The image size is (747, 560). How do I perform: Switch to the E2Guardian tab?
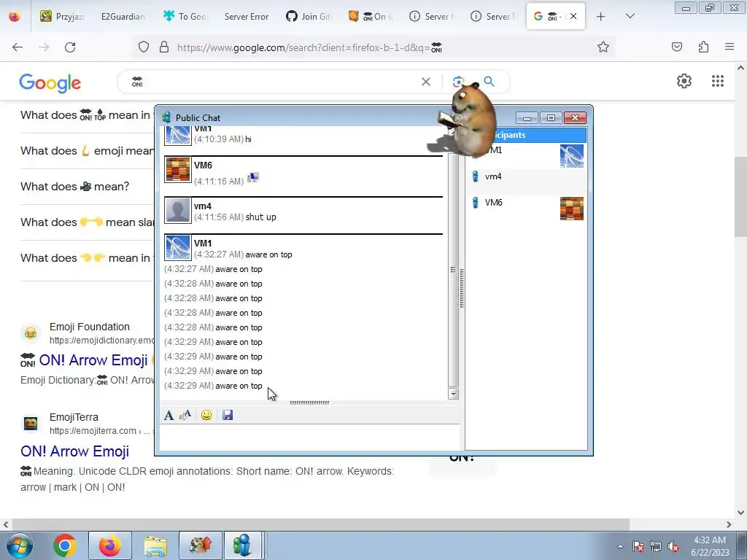123,16
